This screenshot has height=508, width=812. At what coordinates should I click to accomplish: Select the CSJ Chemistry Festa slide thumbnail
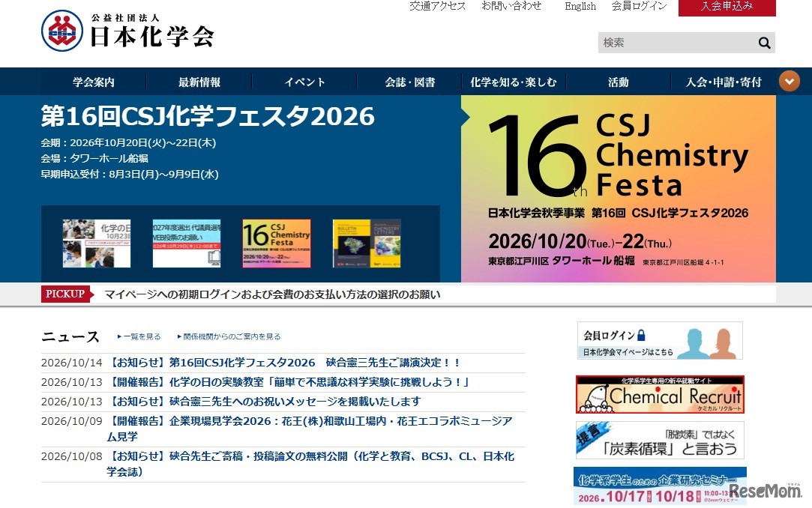point(277,244)
